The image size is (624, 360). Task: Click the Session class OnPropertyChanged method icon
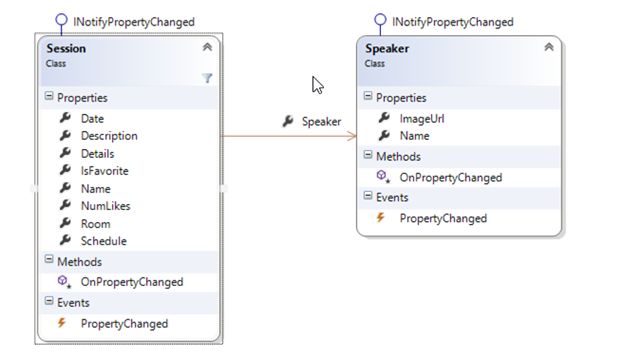point(64,282)
